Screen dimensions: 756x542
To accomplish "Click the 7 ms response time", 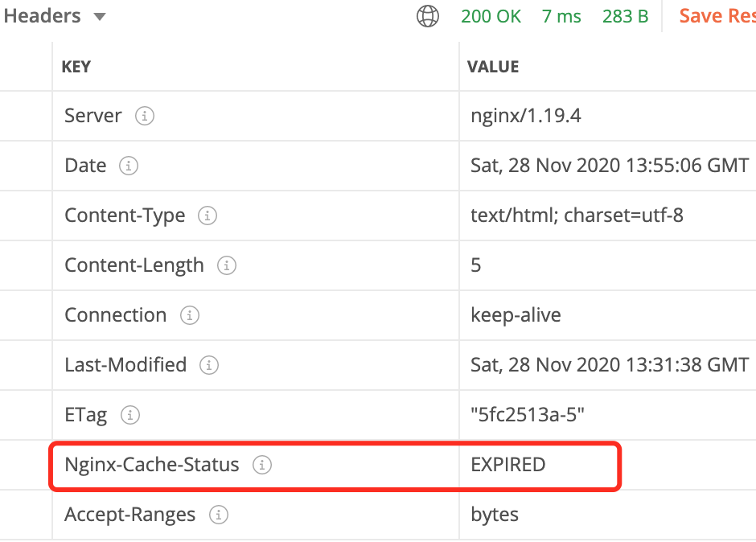I will click(561, 16).
